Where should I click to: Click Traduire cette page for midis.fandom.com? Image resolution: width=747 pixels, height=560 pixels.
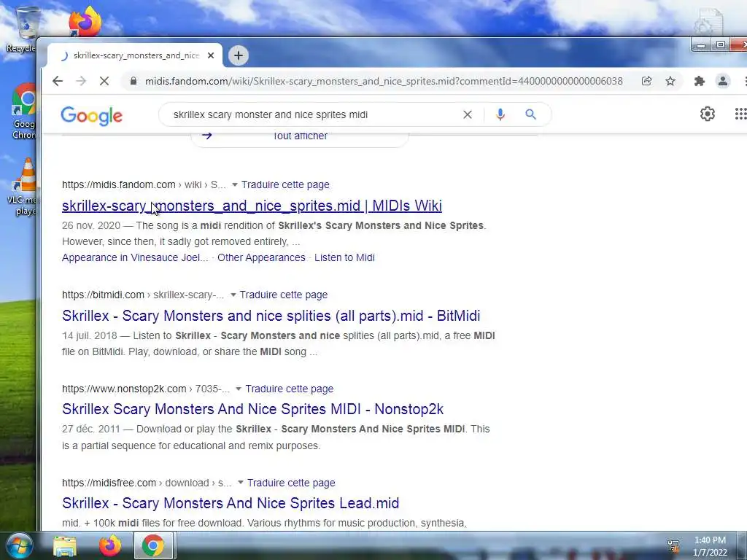pyautogui.click(x=285, y=184)
